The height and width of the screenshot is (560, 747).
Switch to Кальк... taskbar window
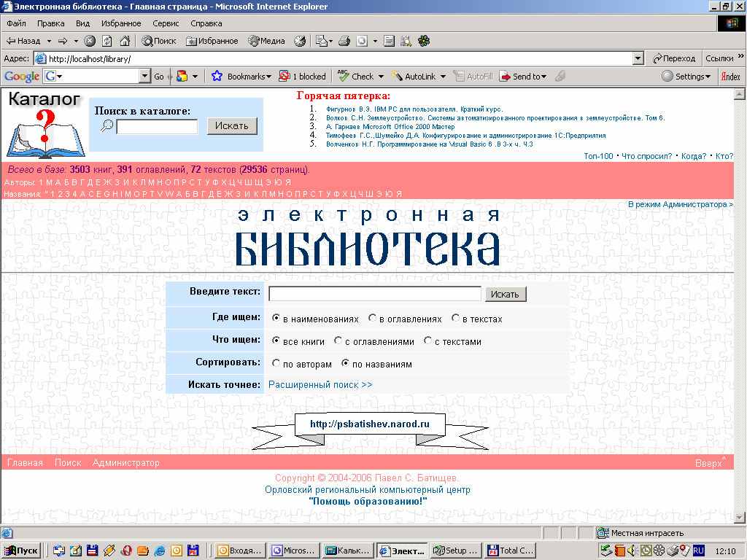tap(347, 551)
